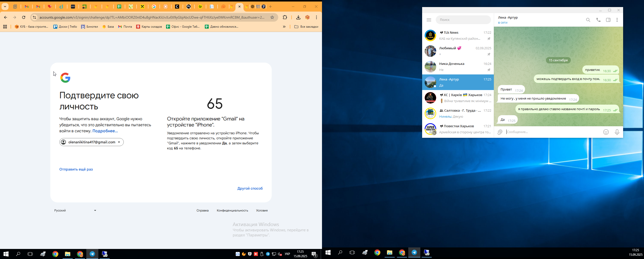
Task: Open Почта bookmark
Action: pyautogui.click(x=125, y=27)
